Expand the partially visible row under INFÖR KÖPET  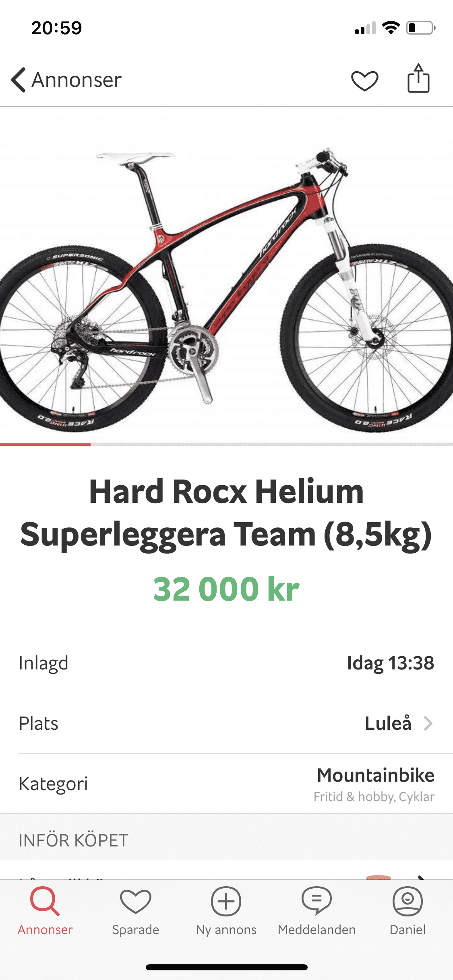click(226, 870)
